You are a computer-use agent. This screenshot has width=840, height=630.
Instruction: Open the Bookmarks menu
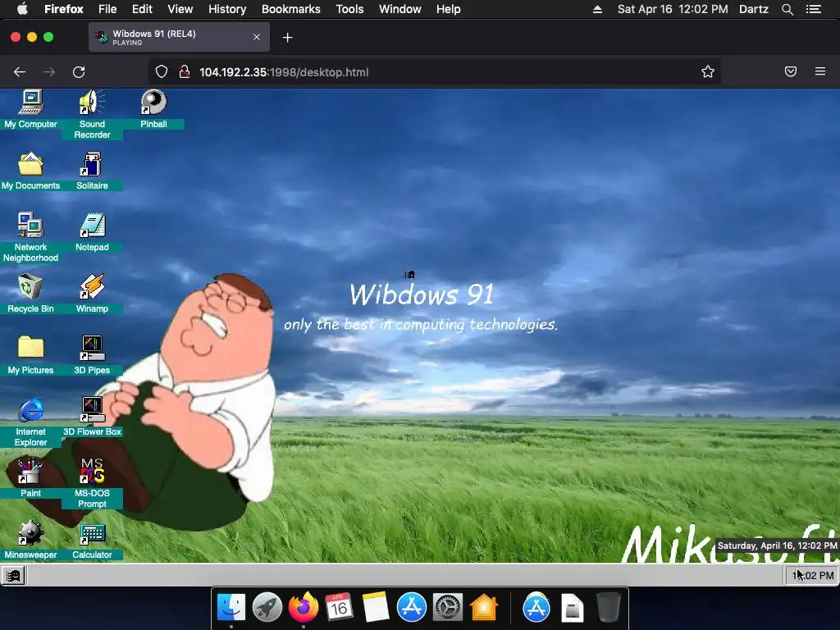click(291, 9)
